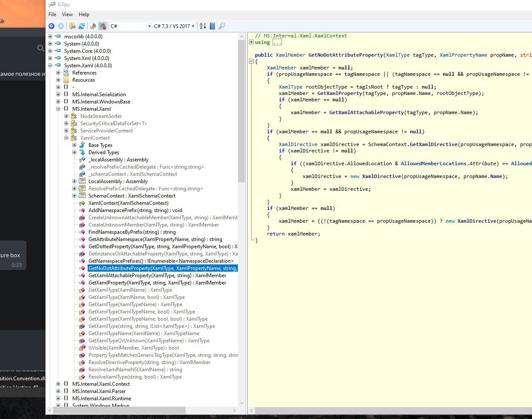Open the View menu

tap(67, 14)
